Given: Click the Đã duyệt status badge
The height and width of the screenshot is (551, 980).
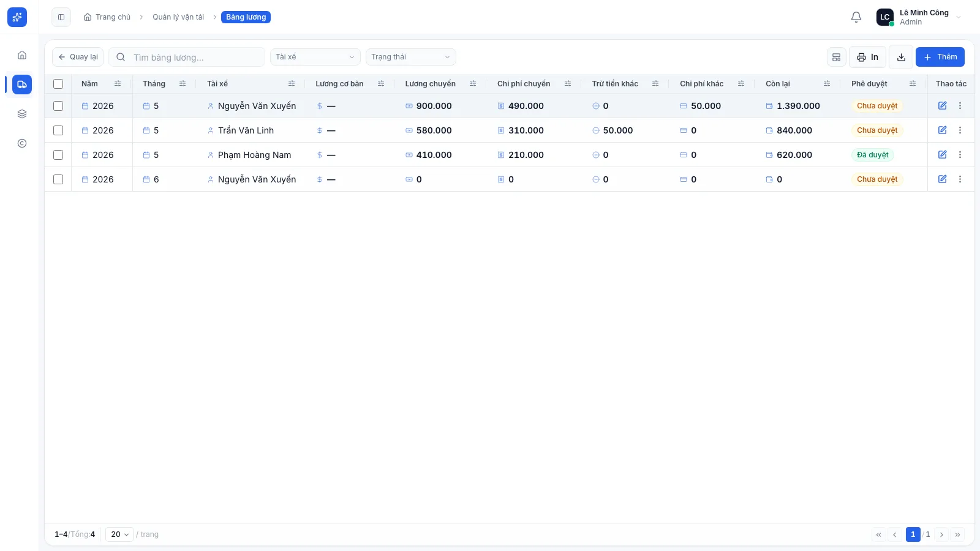Looking at the screenshot, I should [x=873, y=155].
